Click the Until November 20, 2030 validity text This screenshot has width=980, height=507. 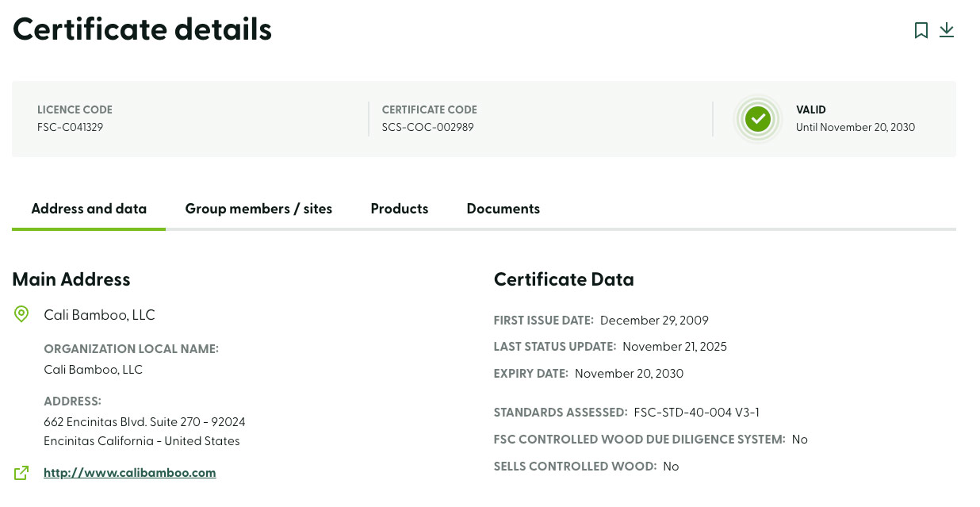(x=856, y=127)
